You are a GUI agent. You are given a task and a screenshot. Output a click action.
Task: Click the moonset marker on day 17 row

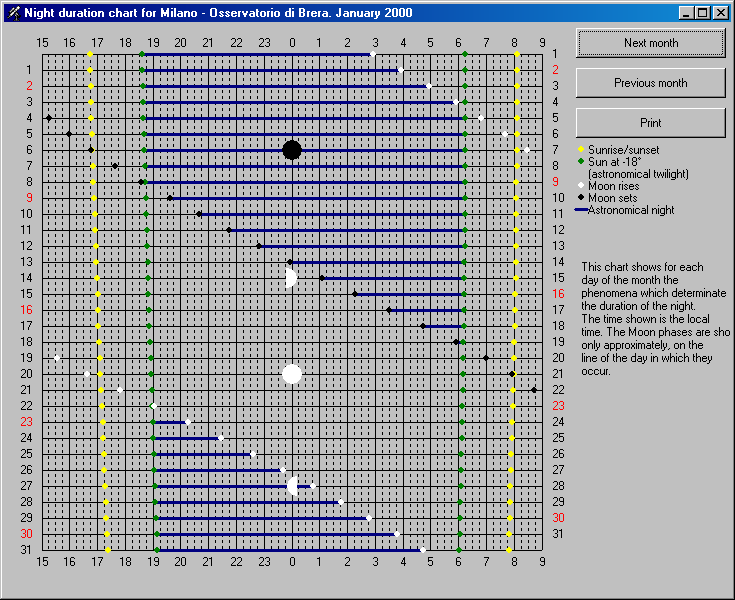tap(423, 326)
